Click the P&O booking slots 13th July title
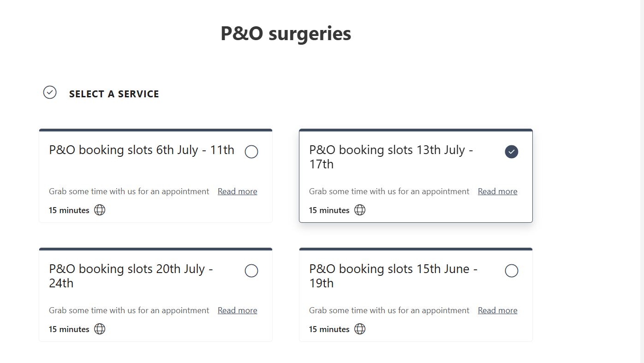Viewport: 644px width, 363px height. [391, 157]
